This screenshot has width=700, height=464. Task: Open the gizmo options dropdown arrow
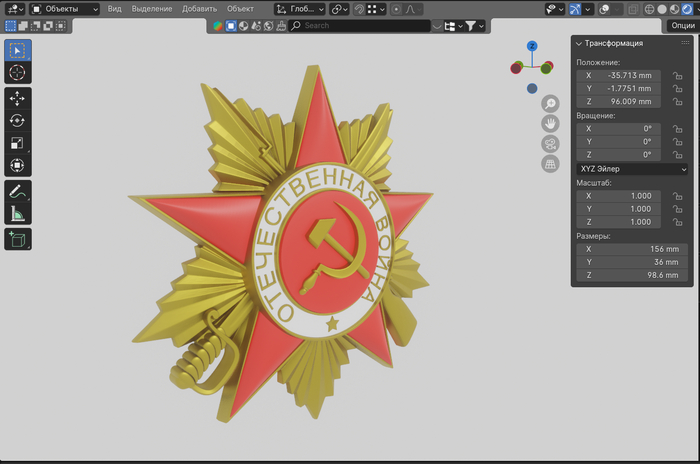pos(588,9)
